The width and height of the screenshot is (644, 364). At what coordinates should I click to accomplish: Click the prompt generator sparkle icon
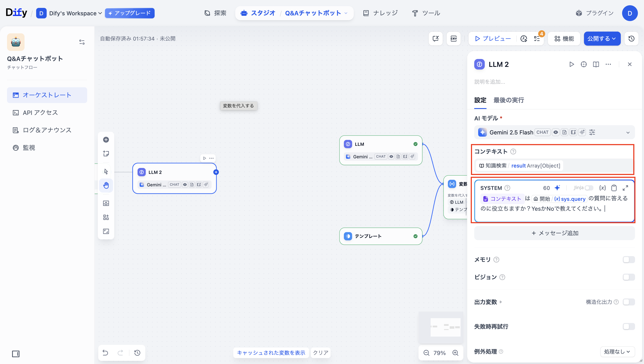(x=557, y=188)
